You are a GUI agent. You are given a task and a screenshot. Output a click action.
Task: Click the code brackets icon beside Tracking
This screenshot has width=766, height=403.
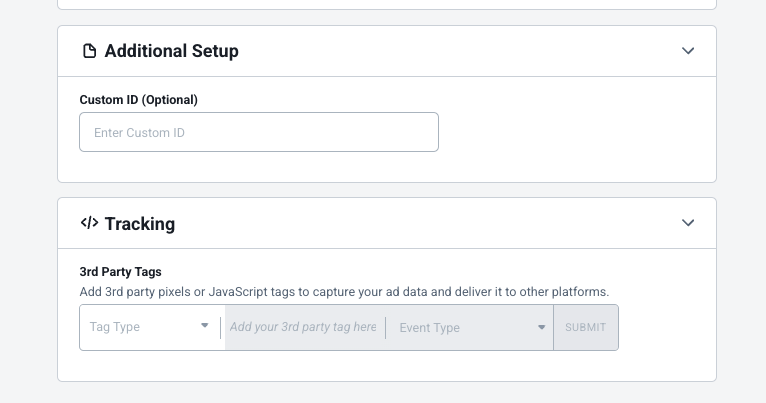tap(89, 223)
